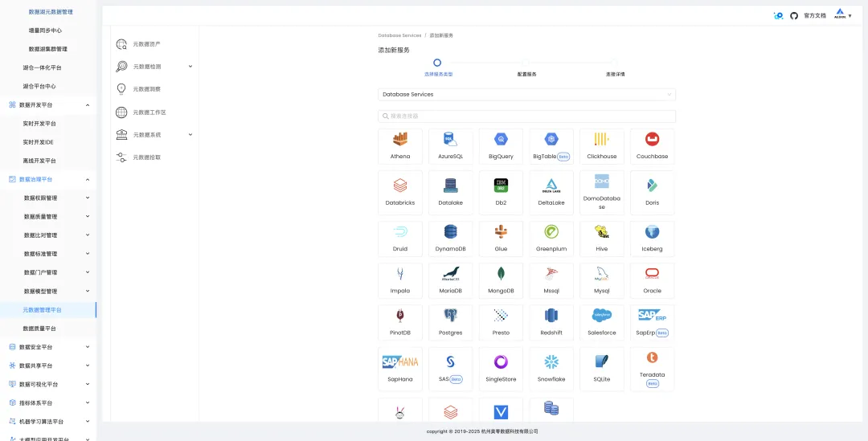
Task: Go to Database Services breadcrumb
Action: tap(399, 35)
